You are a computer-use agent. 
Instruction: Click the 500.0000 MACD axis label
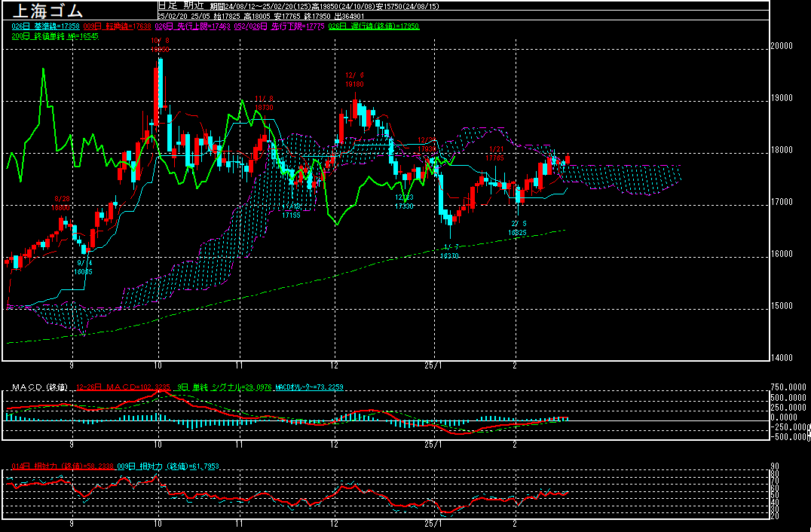point(788,398)
